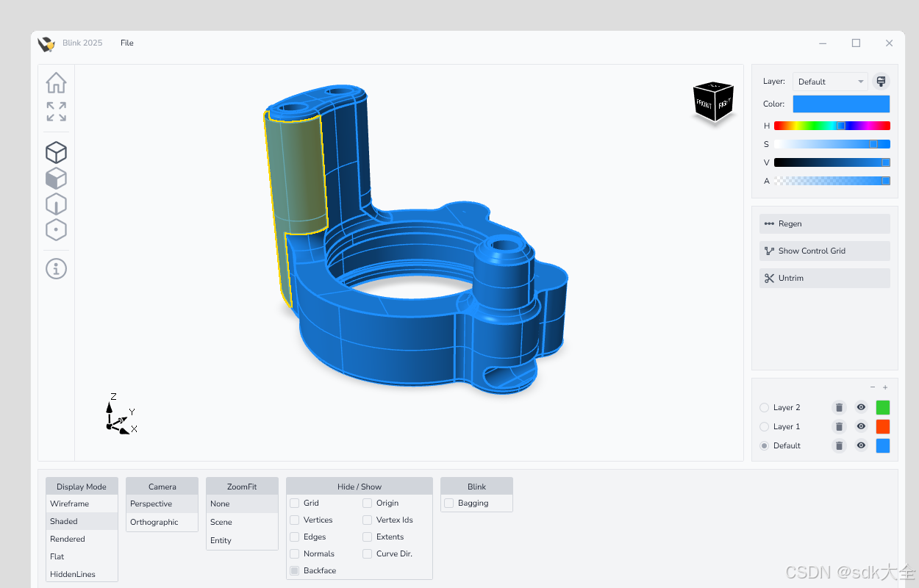This screenshot has height=588, width=919.
Task: Click the Show Control Grid button
Action: point(824,251)
